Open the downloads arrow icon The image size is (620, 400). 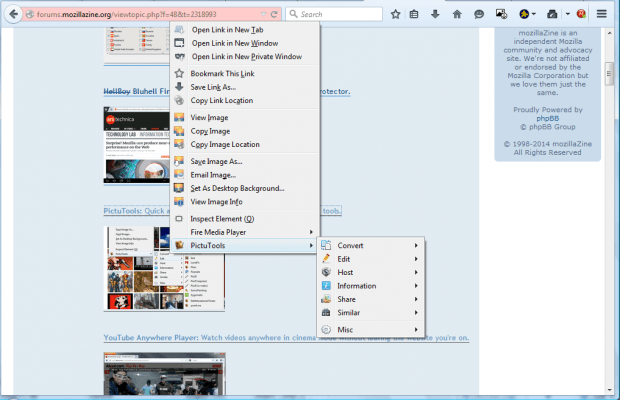click(436, 15)
